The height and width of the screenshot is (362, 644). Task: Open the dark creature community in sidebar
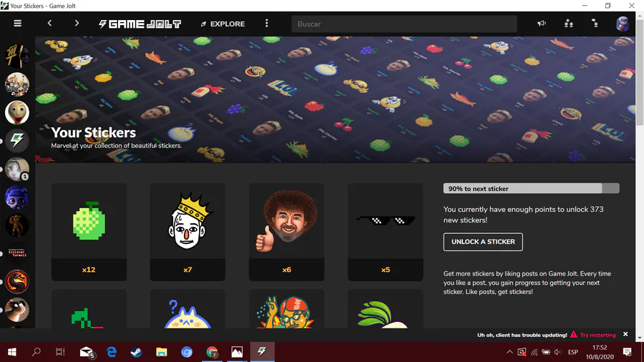[17, 225]
